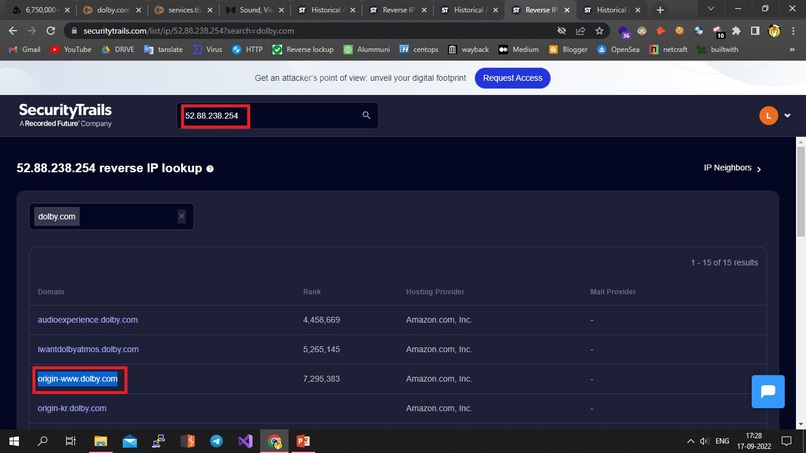Open YouTube bookmark
Screen dimensions: 806x453
point(70,49)
